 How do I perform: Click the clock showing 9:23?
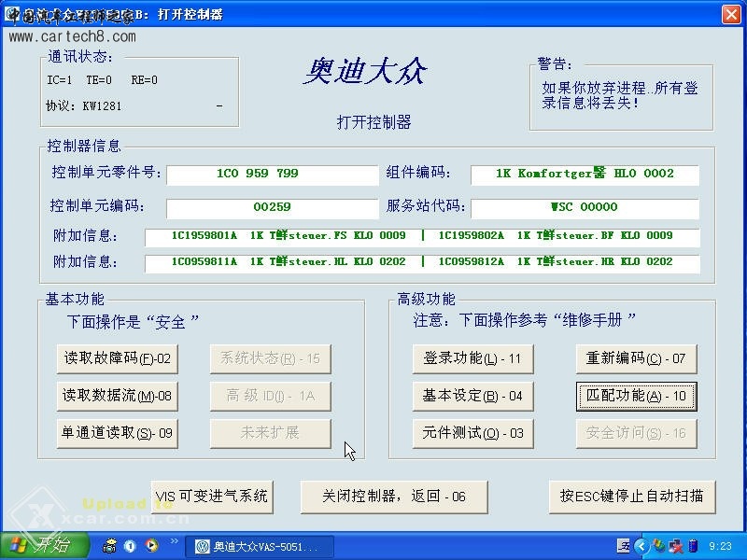point(720,546)
